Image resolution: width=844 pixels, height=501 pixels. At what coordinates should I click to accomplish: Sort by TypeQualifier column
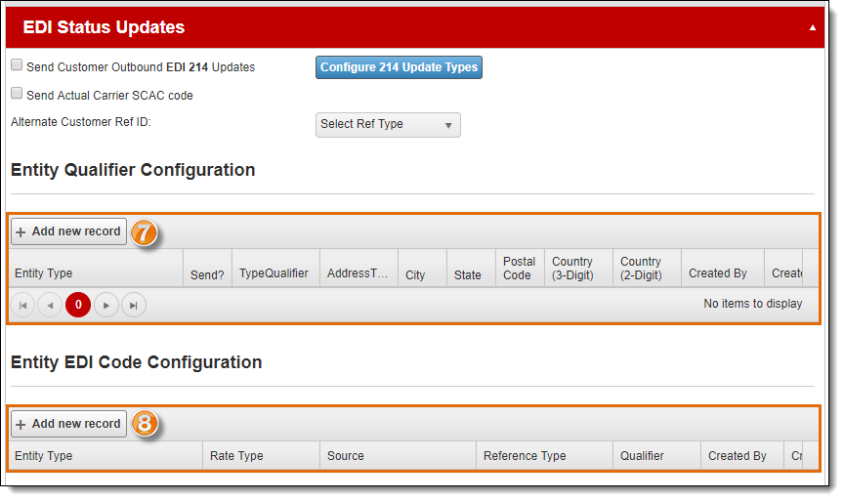point(273,274)
